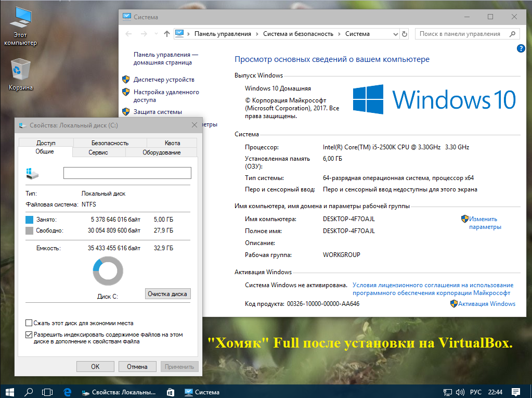Switch to Система taskbar window button
Screen dimensions: 532x398
(x=202, y=392)
